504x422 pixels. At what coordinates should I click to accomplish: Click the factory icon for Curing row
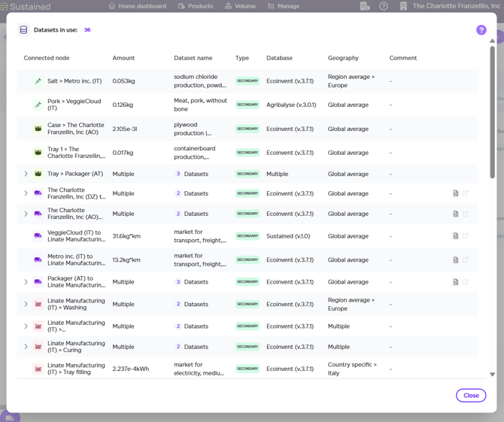[x=38, y=347]
